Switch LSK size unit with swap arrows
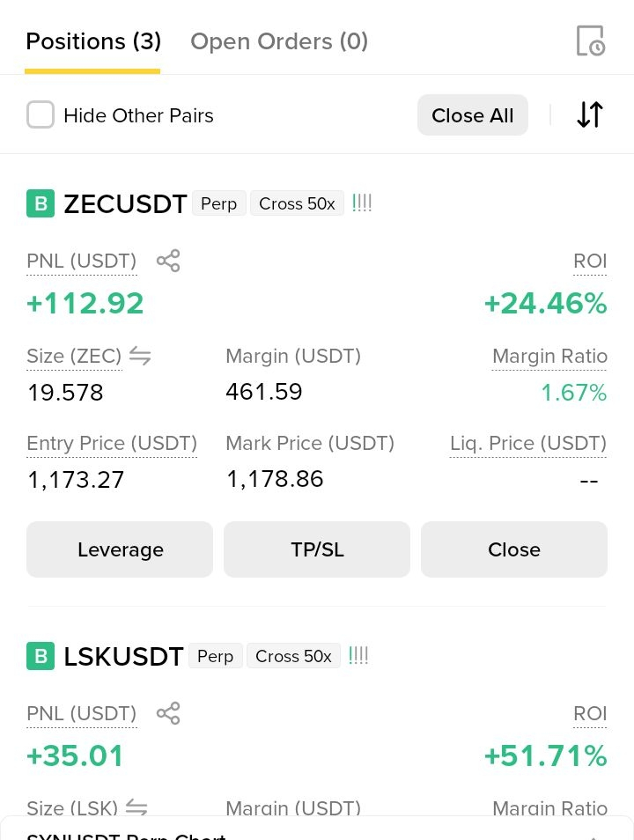 tap(136, 807)
